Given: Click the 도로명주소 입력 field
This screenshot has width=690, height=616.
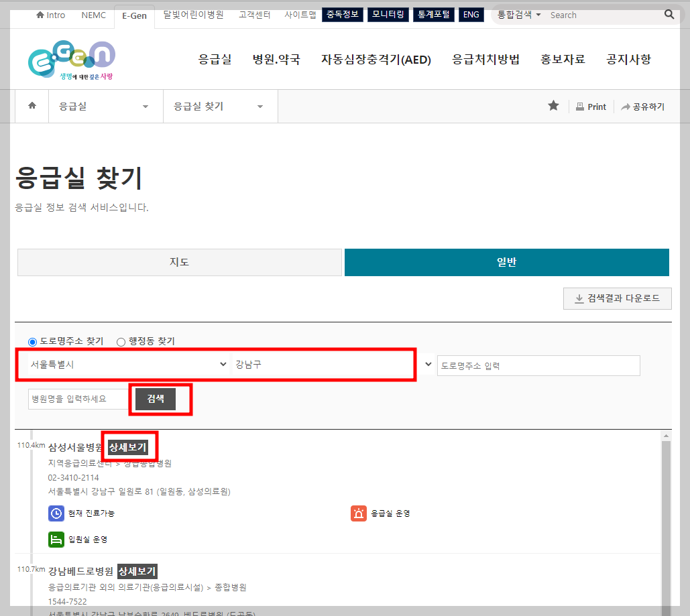Looking at the screenshot, I should click(x=538, y=365).
